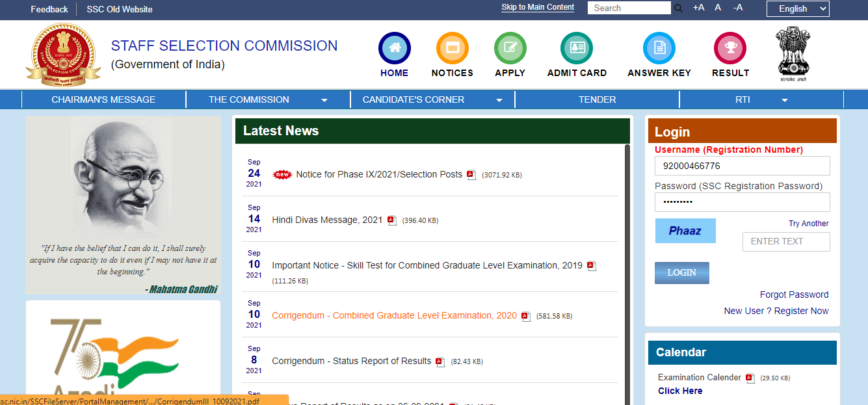This screenshot has width=868, height=405.
Task: Click the Latest News scrollbar
Action: tap(627, 273)
